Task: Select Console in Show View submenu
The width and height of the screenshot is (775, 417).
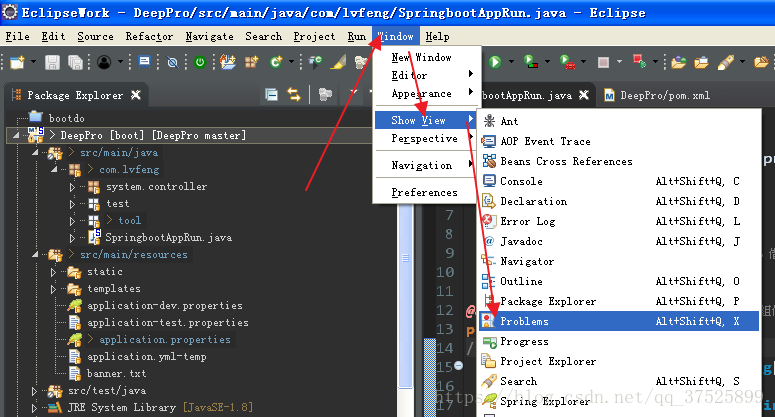Action: point(619,181)
